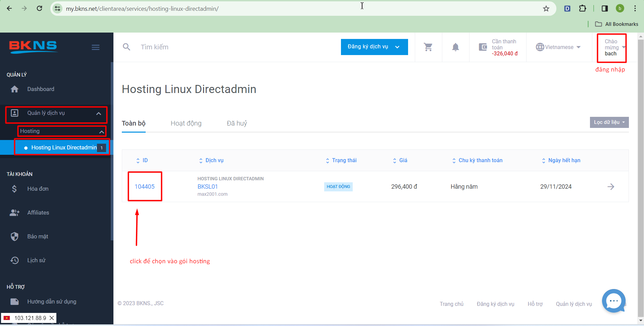Image resolution: width=644 pixels, height=326 pixels.
Task: Click the browser back arrow
Action: click(9, 8)
